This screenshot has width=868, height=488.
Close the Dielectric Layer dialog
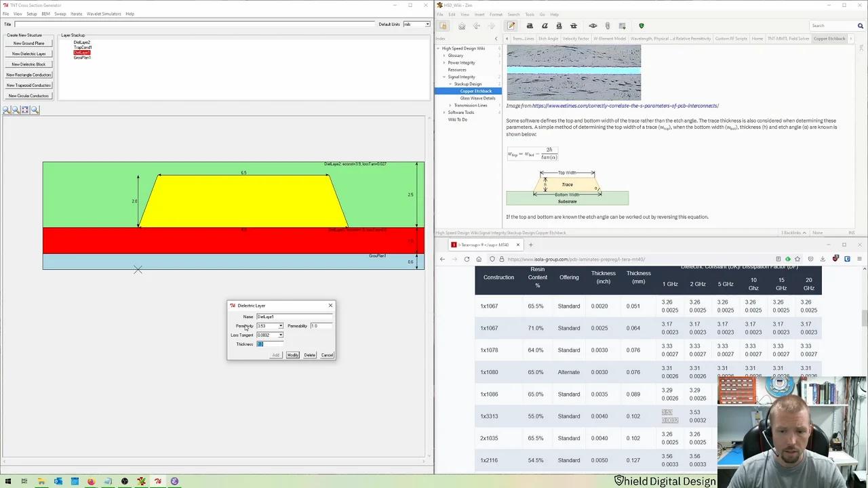[330, 306]
